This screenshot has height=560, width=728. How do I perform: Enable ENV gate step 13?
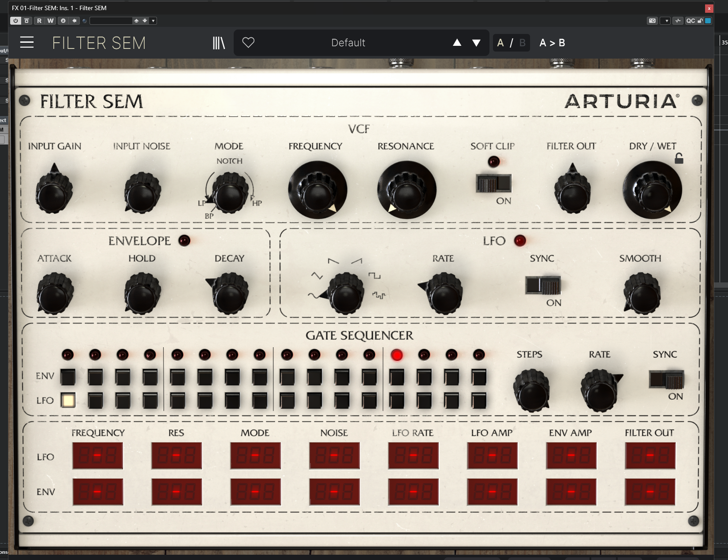pyautogui.click(x=397, y=377)
